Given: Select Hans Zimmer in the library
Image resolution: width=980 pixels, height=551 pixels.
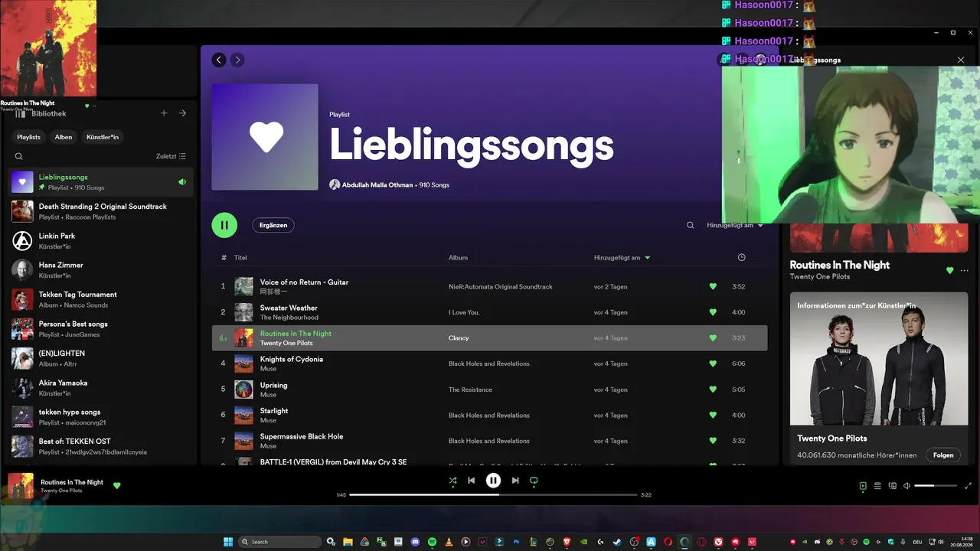Looking at the screenshot, I should pos(100,270).
